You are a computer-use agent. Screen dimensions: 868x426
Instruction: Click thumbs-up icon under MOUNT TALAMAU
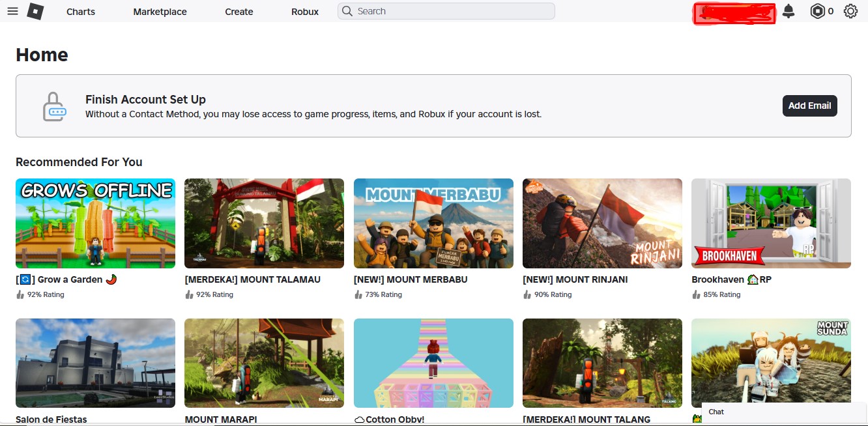(189, 294)
